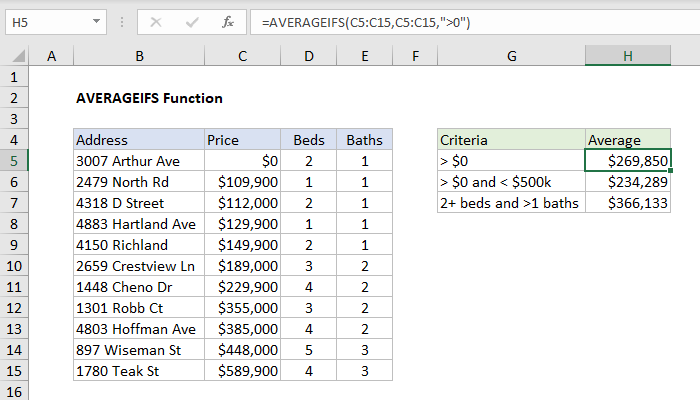Image resolution: width=700 pixels, height=400 pixels.
Task: Click the $149,900 price cell
Action: tap(242, 245)
